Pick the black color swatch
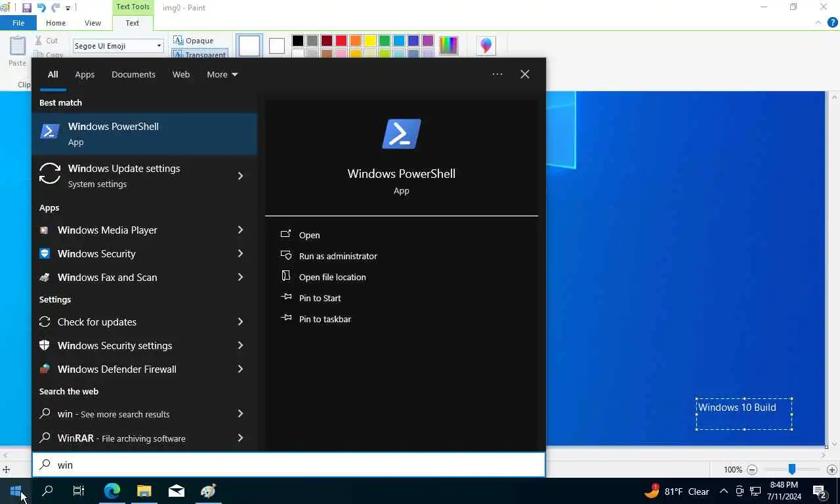 (x=298, y=41)
